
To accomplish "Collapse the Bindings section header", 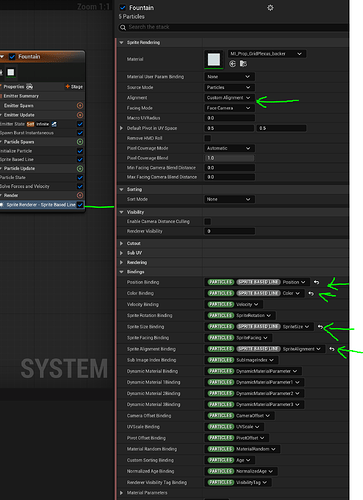I will (x=121, y=272).
